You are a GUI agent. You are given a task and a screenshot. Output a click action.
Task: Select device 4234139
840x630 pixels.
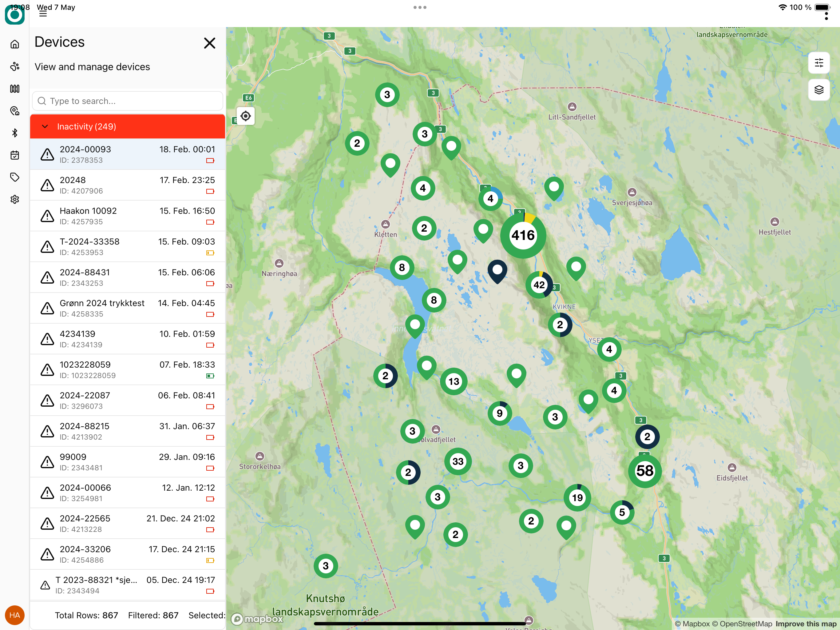point(128,339)
